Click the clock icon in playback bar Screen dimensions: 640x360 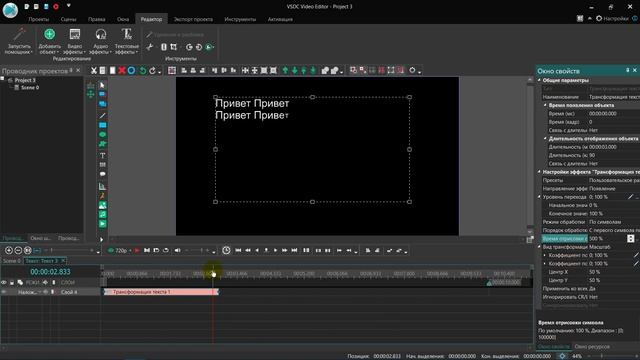point(226,250)
